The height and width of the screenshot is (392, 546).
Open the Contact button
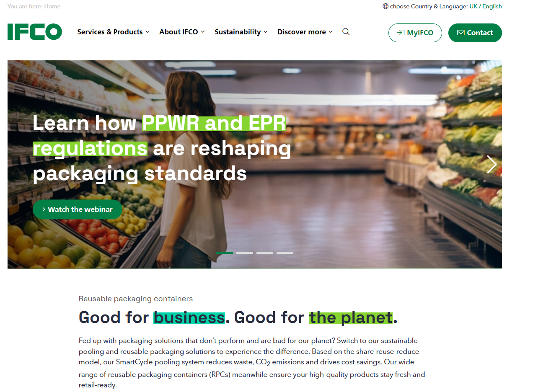pos(475,33)
